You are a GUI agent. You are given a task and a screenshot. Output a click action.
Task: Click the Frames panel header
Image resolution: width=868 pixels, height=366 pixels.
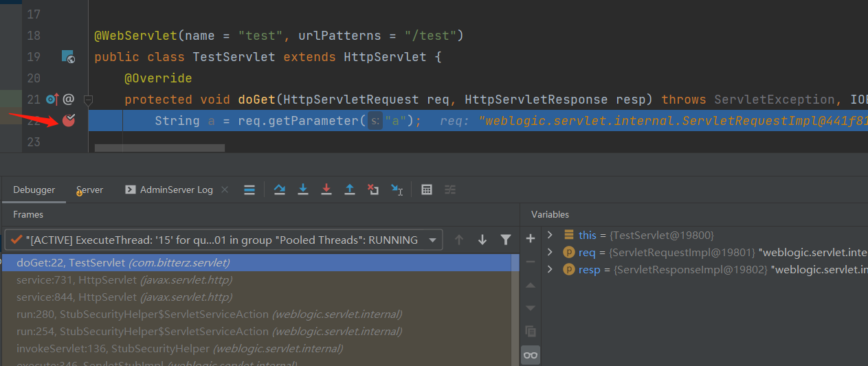coord(28,215)
